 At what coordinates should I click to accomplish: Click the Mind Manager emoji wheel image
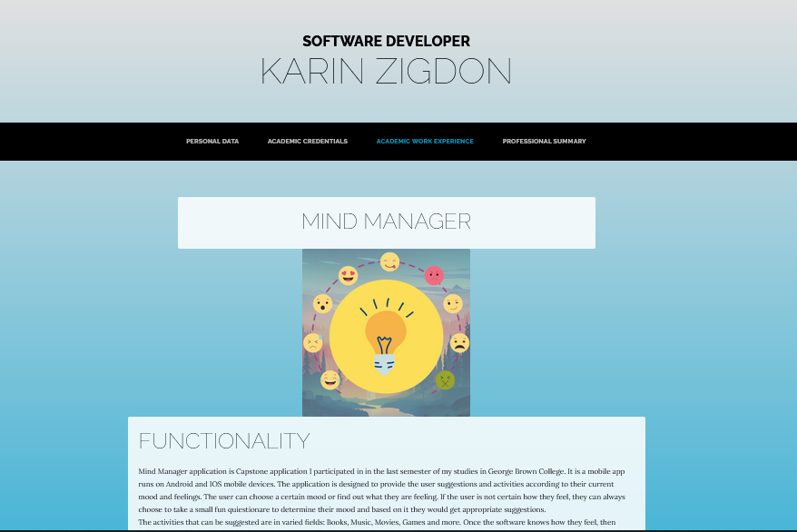[x=386, y=332]
